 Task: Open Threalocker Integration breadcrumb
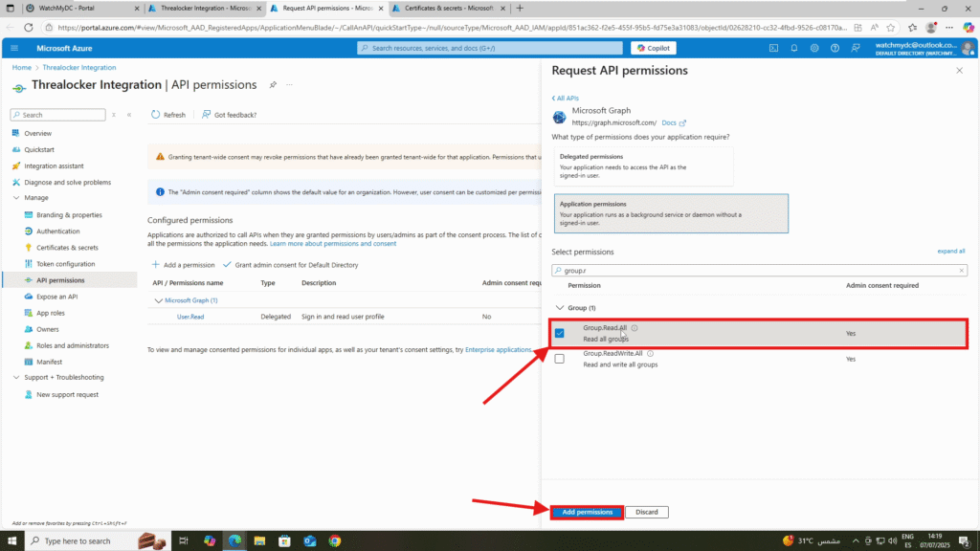(x=78, y=68)
